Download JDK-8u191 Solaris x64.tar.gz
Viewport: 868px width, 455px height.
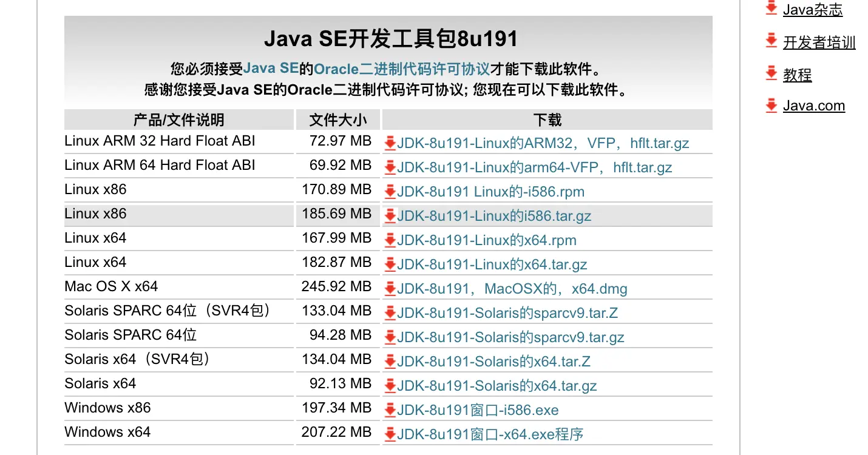tap(497, 386)
